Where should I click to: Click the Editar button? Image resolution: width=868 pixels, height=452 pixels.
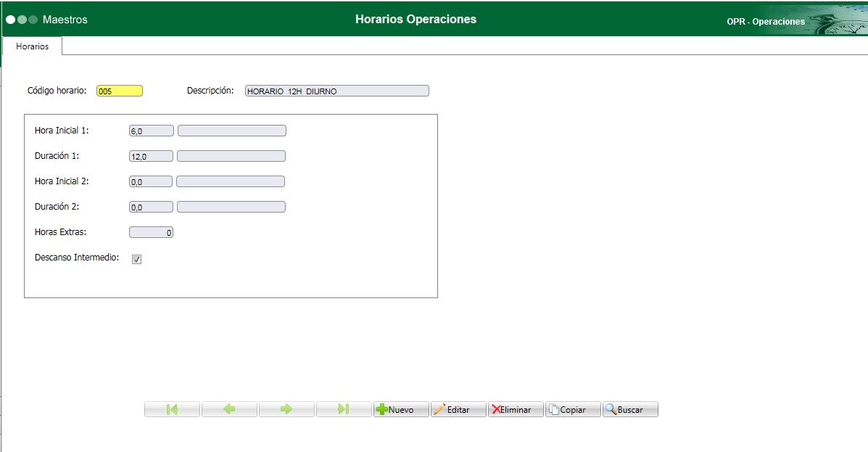coord(458,409)
